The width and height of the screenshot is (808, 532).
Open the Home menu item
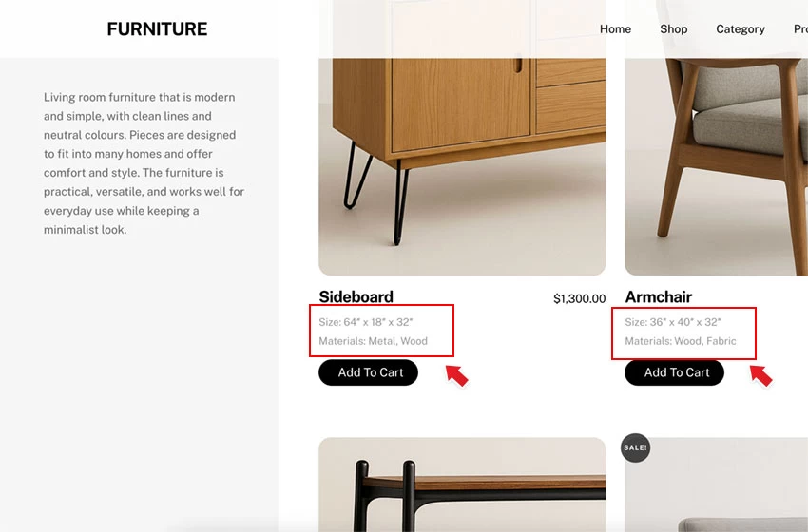(x=615, y=29)
